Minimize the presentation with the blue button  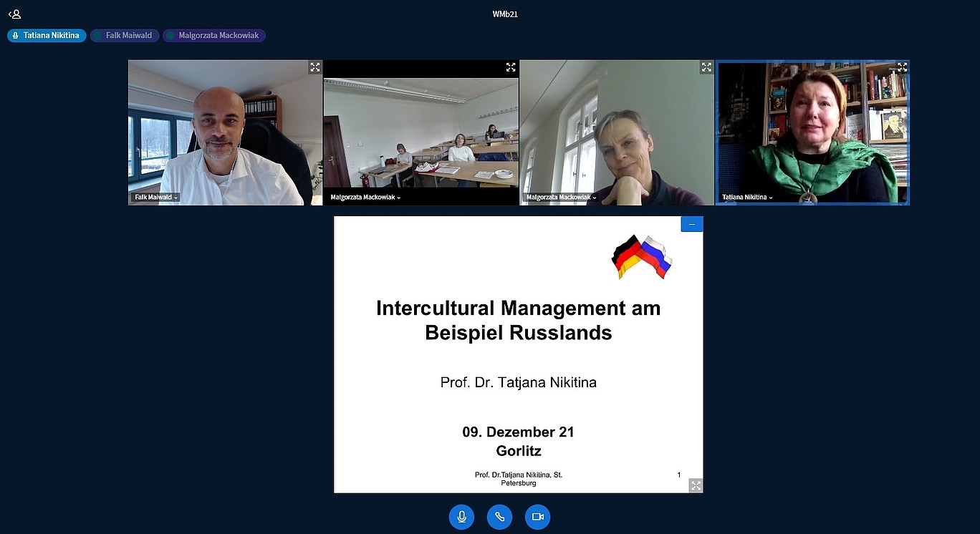pos(691,224)
